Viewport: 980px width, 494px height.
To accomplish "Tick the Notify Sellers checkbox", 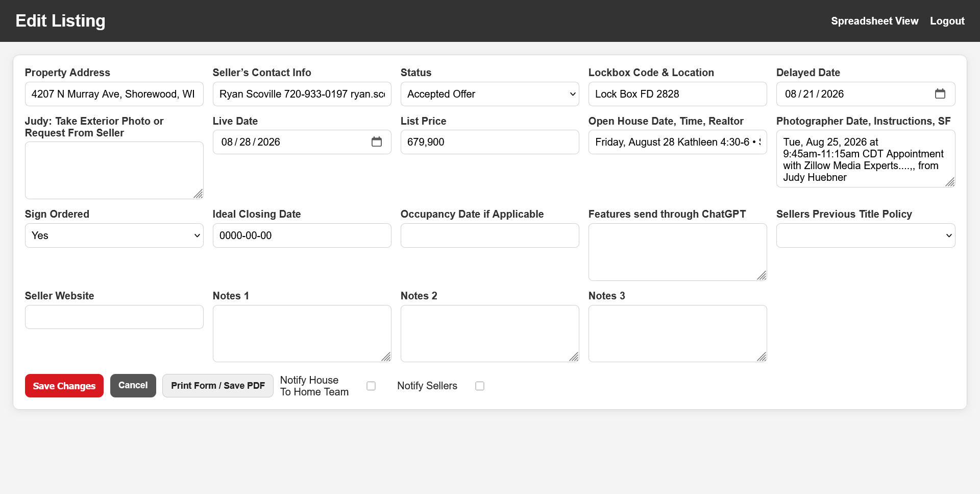I will tap(480, 386).
